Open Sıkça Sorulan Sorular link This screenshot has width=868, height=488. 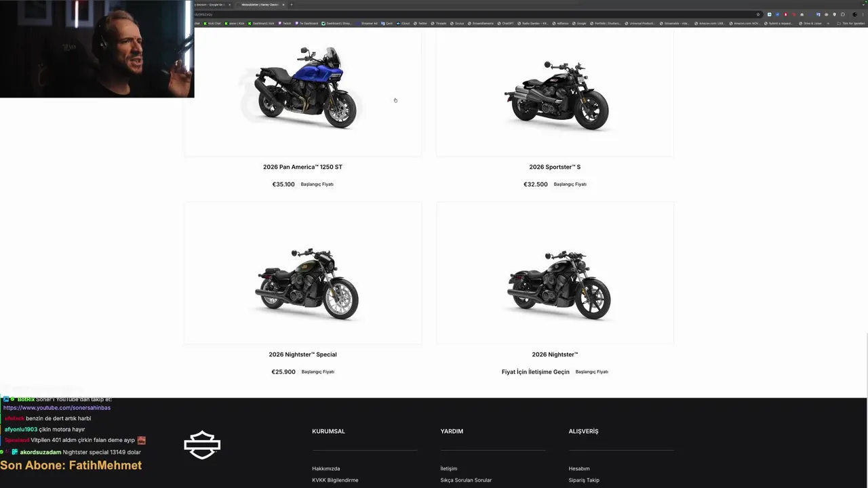click(466, 480)
